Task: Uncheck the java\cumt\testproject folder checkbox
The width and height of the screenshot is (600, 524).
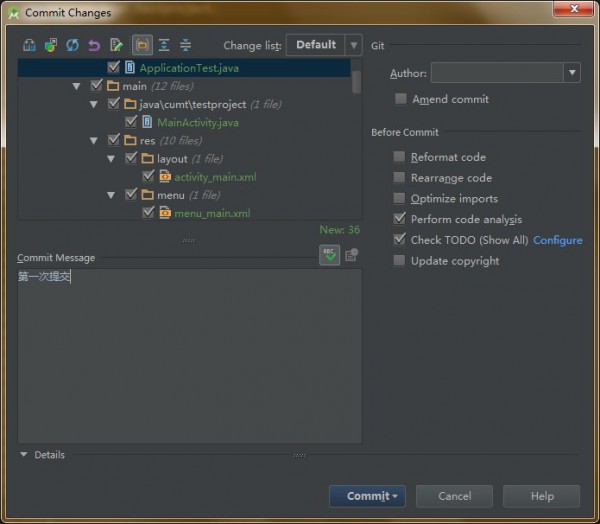Action: (113, 104)
